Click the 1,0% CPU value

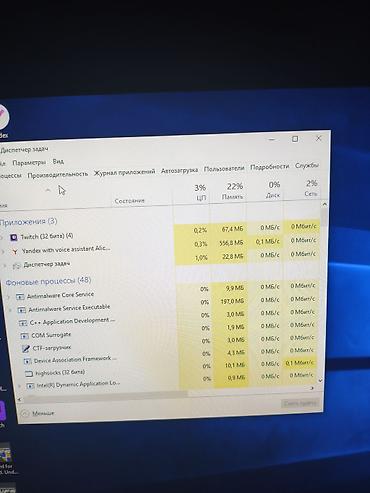[x=201, y=258]
